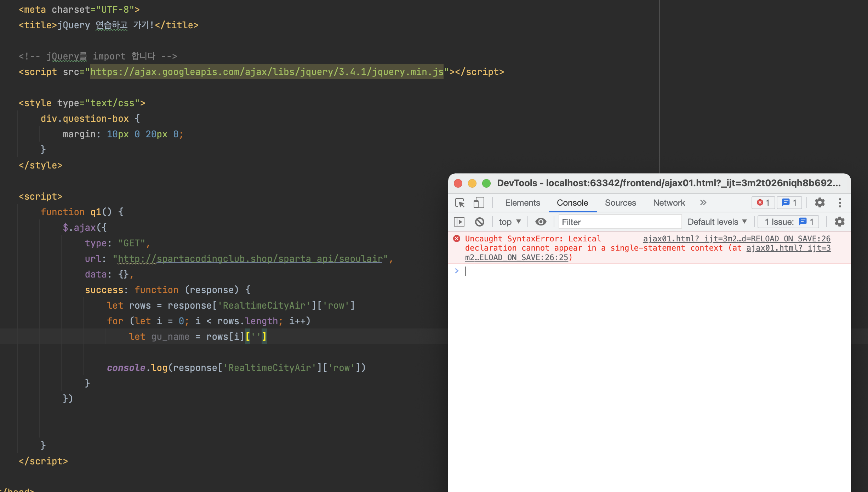Open DevTools settings gear in tab bar
868x492 pixels.
(x=820, y=202)
